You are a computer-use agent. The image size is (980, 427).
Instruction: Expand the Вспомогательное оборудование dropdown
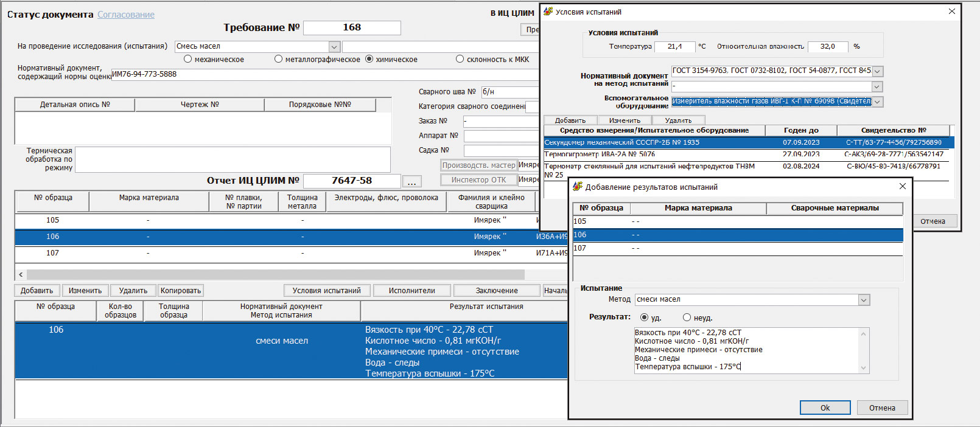click(x=877, y=102)
